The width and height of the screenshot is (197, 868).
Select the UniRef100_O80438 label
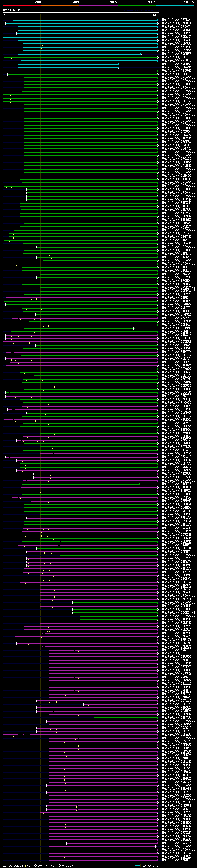pyautogui.click(x=177, y=40)
